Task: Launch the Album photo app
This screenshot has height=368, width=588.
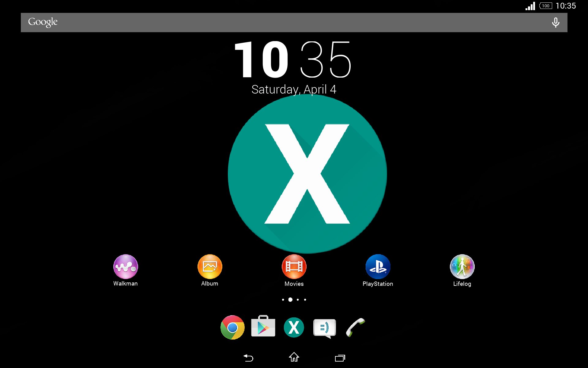Action: (209, 267)
